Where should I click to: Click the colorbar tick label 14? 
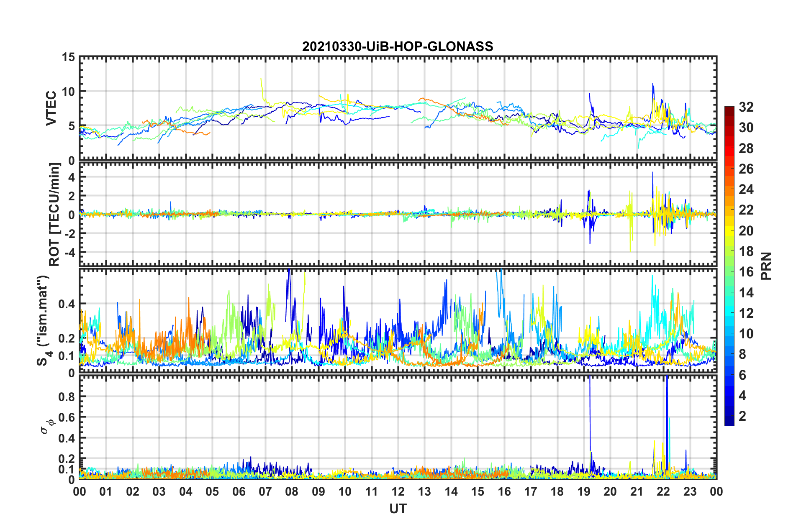point(746,293)
